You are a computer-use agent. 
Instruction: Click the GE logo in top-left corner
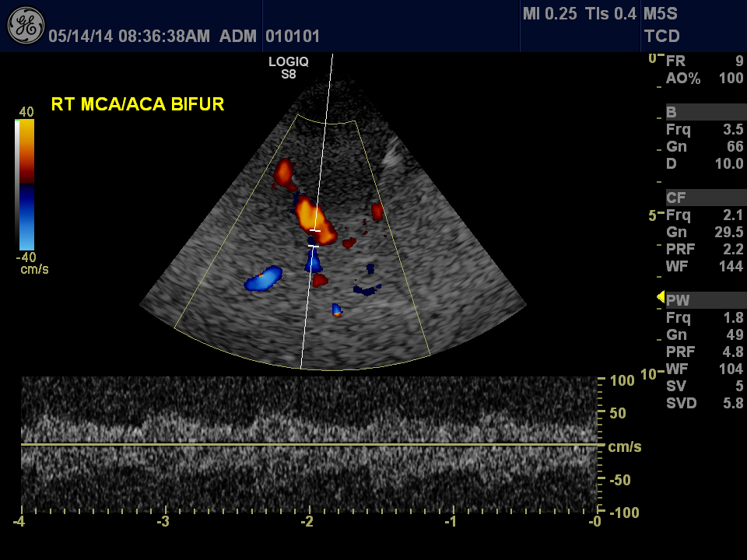pos(25,26)
